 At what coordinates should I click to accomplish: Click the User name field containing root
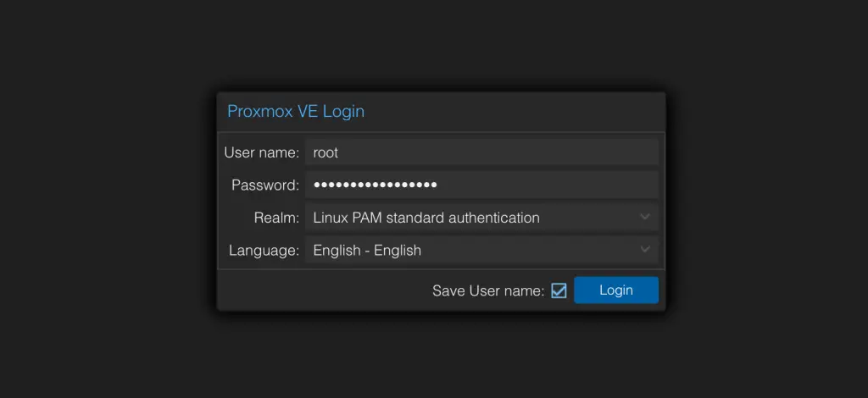click(481, 152)
